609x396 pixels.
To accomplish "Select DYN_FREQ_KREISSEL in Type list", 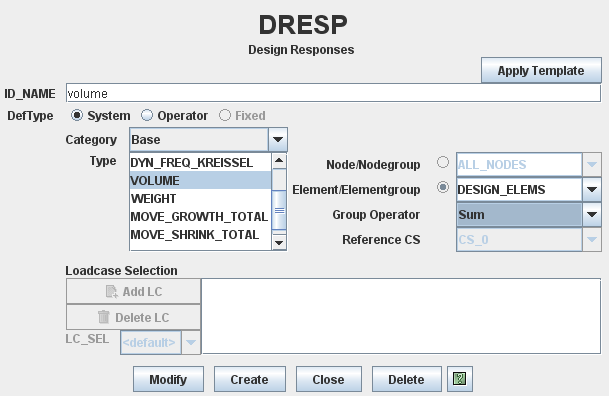I will tap(200, 163).
